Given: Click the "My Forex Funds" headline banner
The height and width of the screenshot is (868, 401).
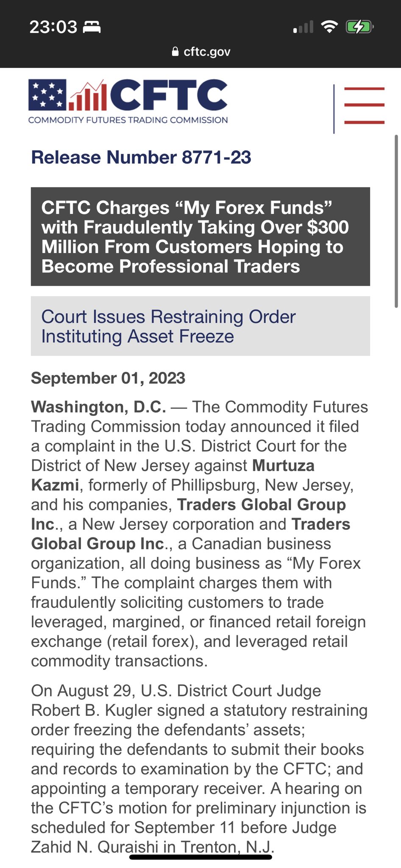Looking at the screenshot, I should point(200,236).
